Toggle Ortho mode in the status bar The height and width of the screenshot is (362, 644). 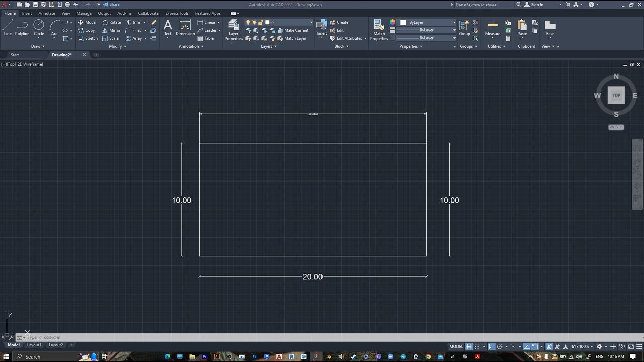[492, 346]
